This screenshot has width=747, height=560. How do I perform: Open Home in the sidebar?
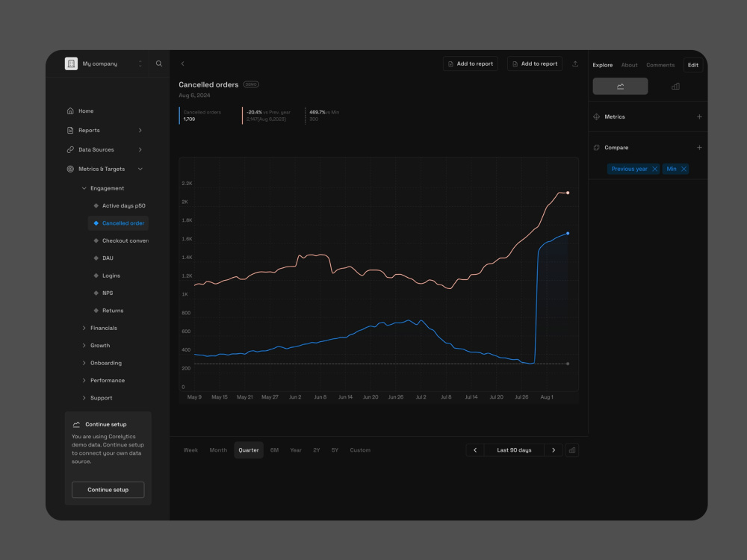tap(86, 111)
